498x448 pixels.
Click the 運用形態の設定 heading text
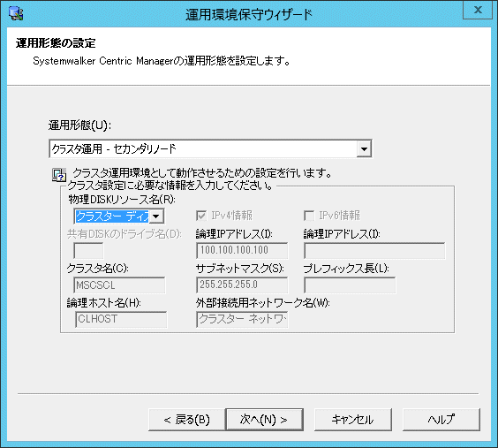[x=56, y=43]
